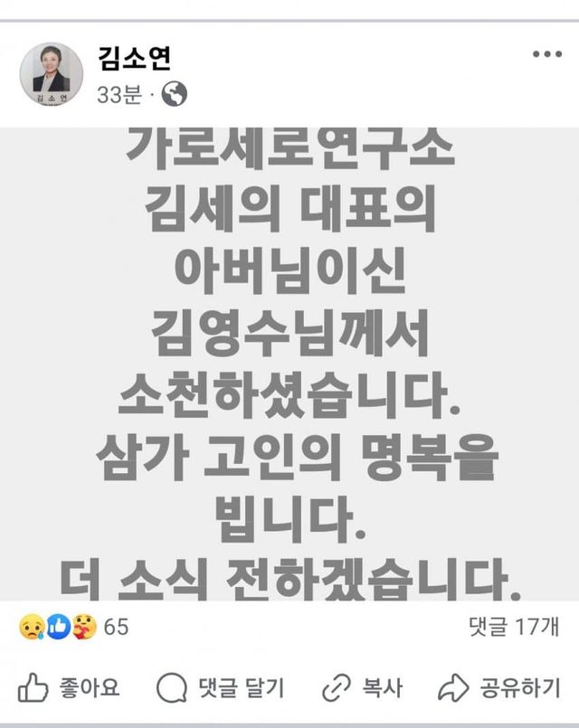Open the three-dot post options menu
579x728 pixels.
click(547, 54)
